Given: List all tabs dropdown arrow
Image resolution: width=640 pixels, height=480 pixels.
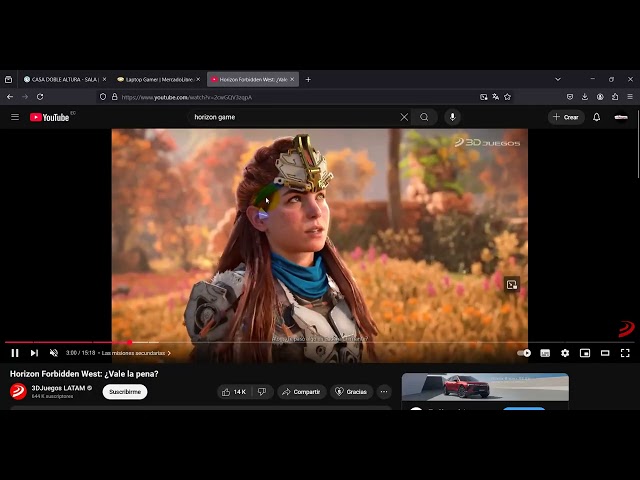Looking at the screenshot, I should (558, 79).
